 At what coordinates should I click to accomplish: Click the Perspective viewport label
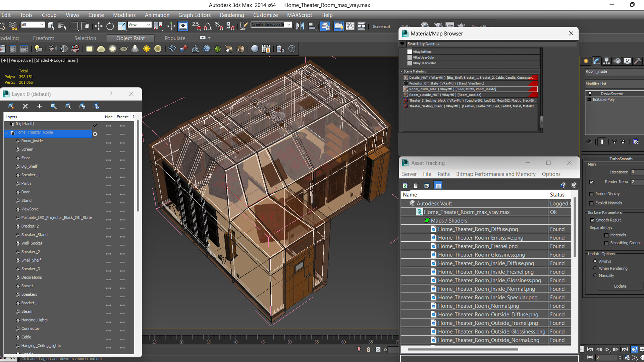point(21,60)
